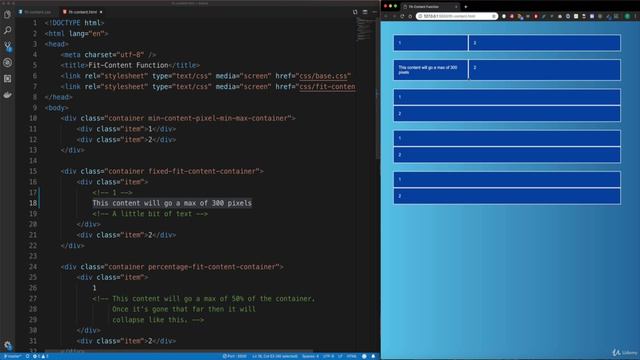This screenshot has width=640, height=360.
Task: Click the errors and warnings counter in status bar
Action: [40, 356]
